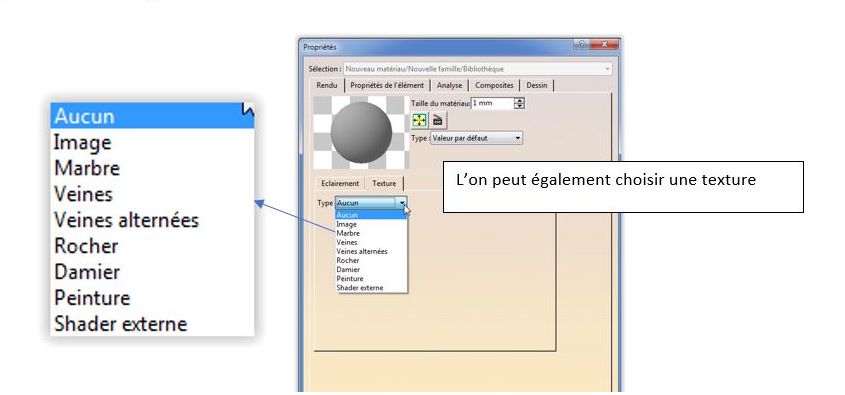Click the grey sphere material preview

click(x=361, y=133)
